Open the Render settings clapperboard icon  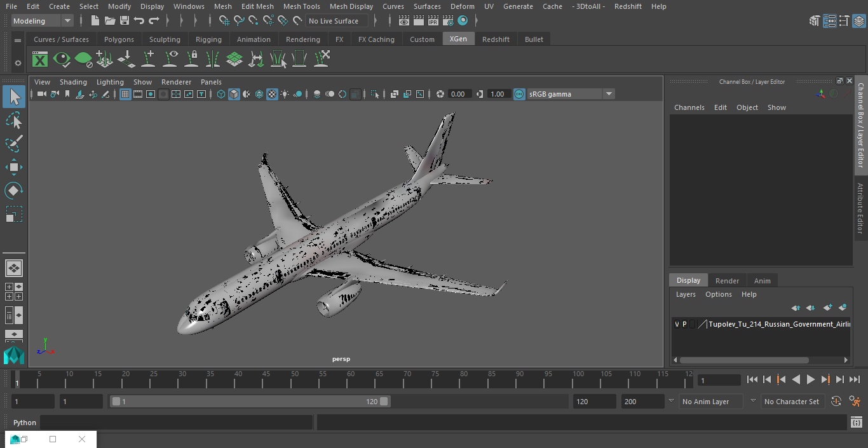[x=448, y=21]
